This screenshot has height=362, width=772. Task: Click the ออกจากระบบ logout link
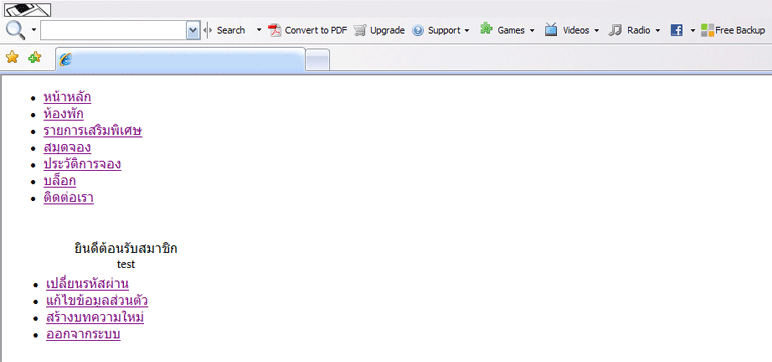click(x=83, y=334)
